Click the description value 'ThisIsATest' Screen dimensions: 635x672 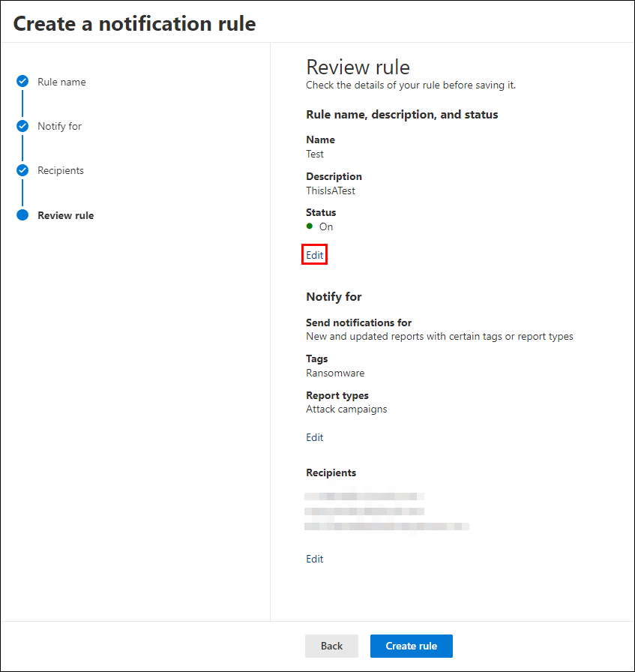point(331,190)
